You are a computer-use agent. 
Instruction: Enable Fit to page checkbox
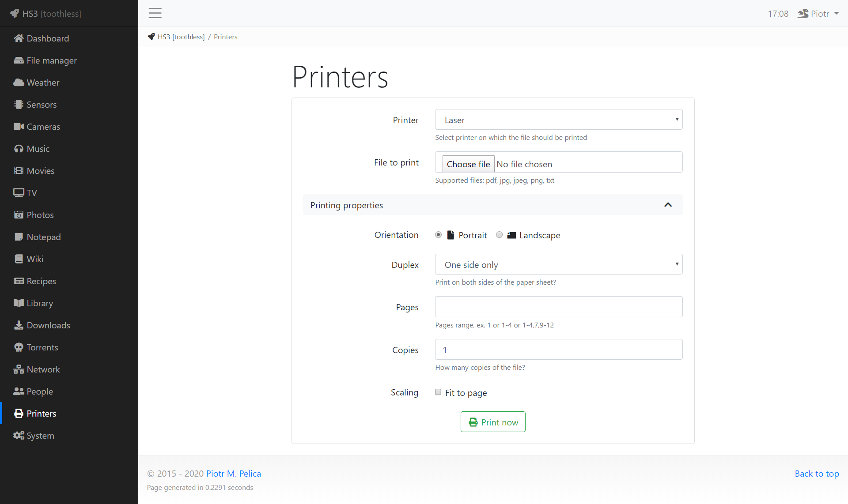438,392
